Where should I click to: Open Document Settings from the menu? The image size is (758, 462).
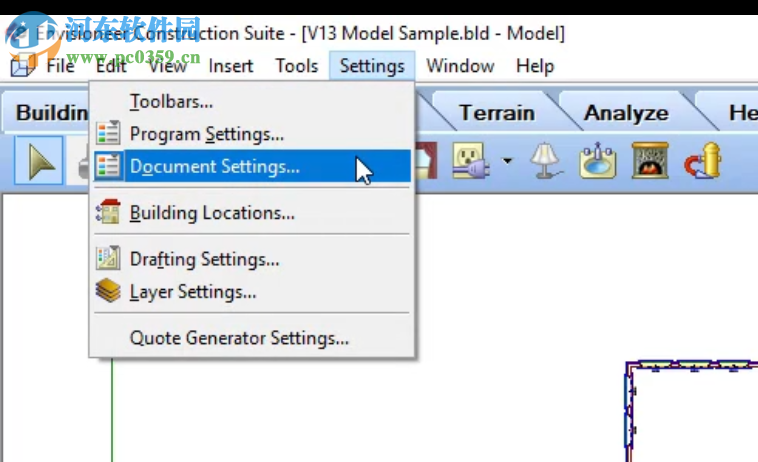pos(214,167)
